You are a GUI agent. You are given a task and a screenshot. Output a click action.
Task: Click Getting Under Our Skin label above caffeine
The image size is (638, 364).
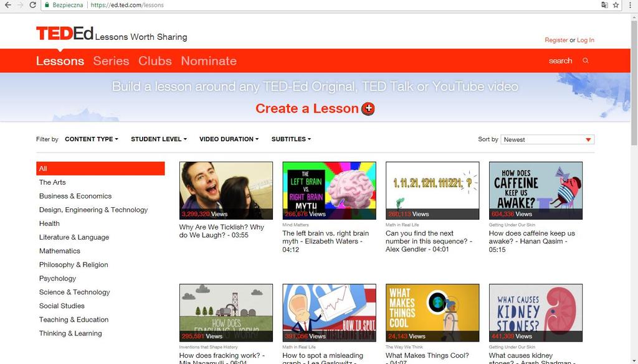click(512, 225)
